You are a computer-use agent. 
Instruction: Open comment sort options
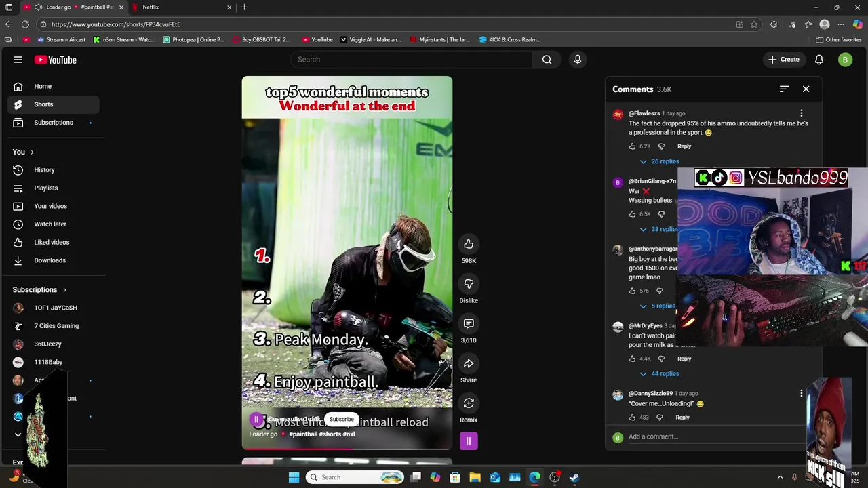(784, 89)
